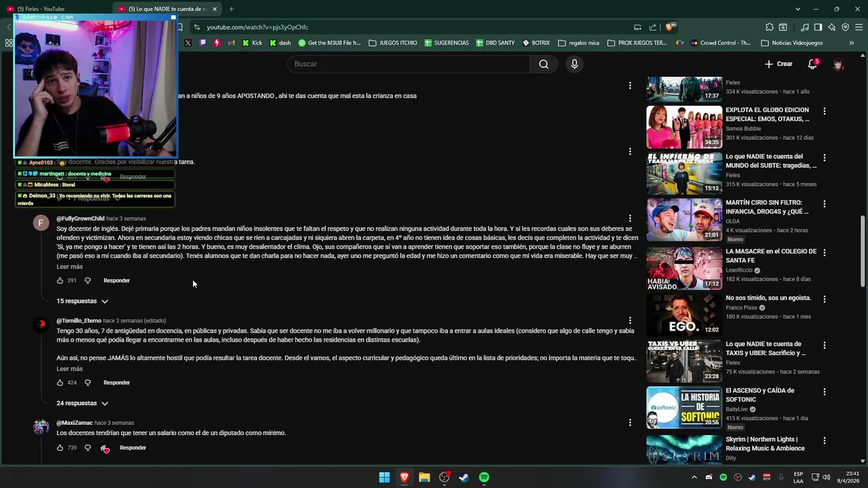
Task: Open @MaxiZamac channel link
Action: pyautogui.click(x=75, y=423)
